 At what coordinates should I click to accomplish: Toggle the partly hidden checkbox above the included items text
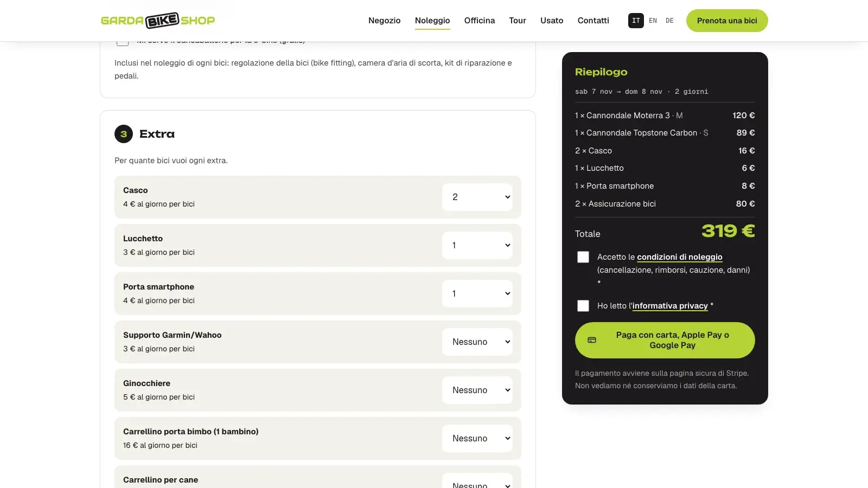(x=123, y=42)
